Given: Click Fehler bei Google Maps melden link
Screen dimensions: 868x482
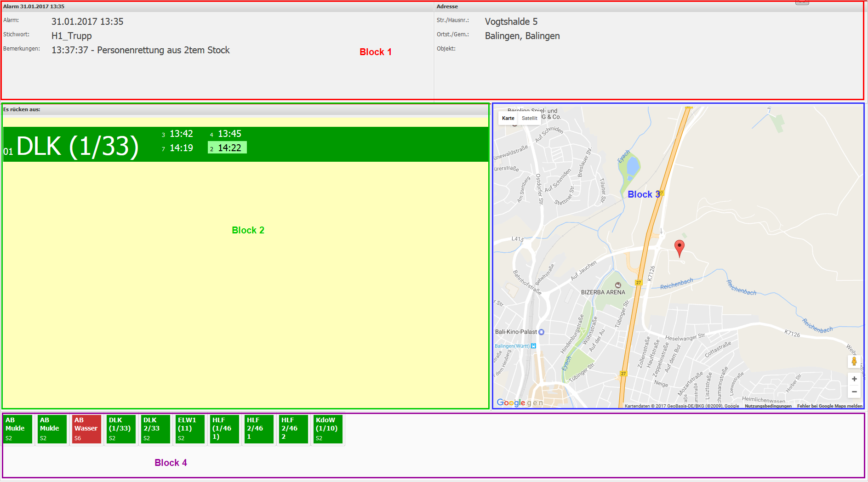Looking at the screenshot, I should point(829,406).
